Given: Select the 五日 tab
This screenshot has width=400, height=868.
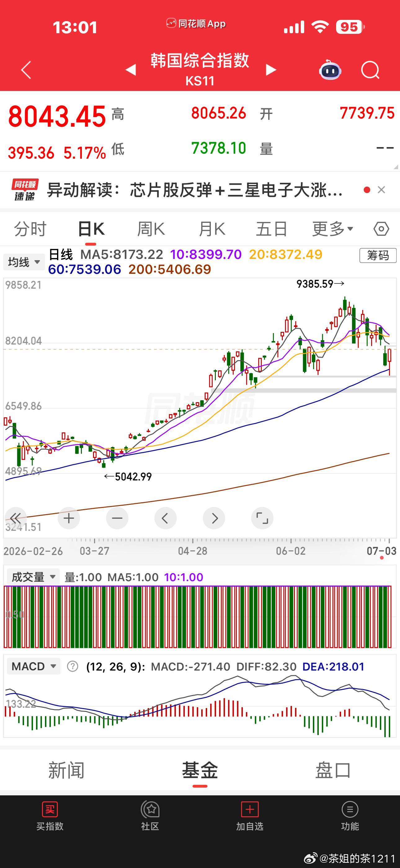Looking at the screenshot, I should click(x=271, y=229).
